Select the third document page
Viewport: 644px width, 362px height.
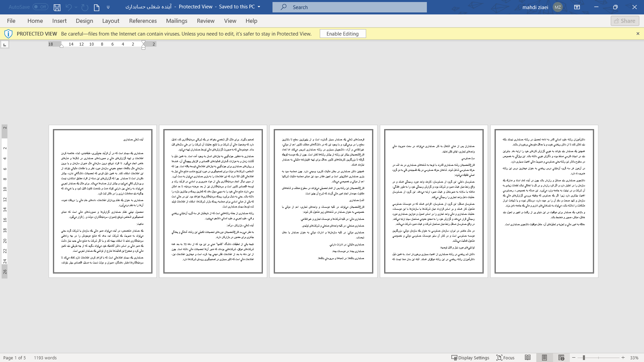[x=324, y=201]
